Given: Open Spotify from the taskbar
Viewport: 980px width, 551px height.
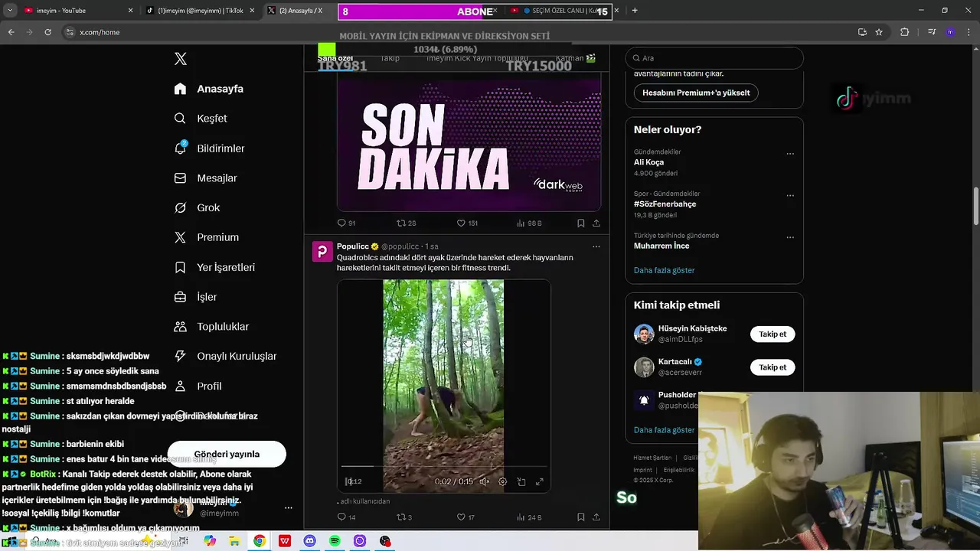Looking at the screenshot, I should point(335,541).
